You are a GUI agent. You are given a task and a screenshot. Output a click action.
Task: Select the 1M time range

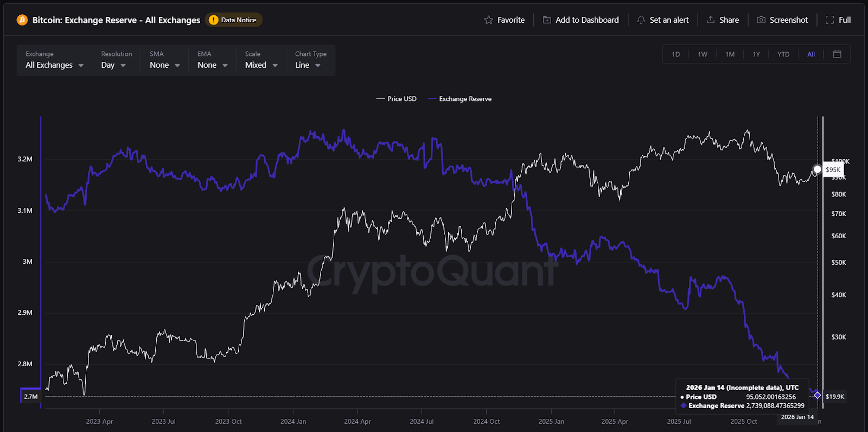730,54
